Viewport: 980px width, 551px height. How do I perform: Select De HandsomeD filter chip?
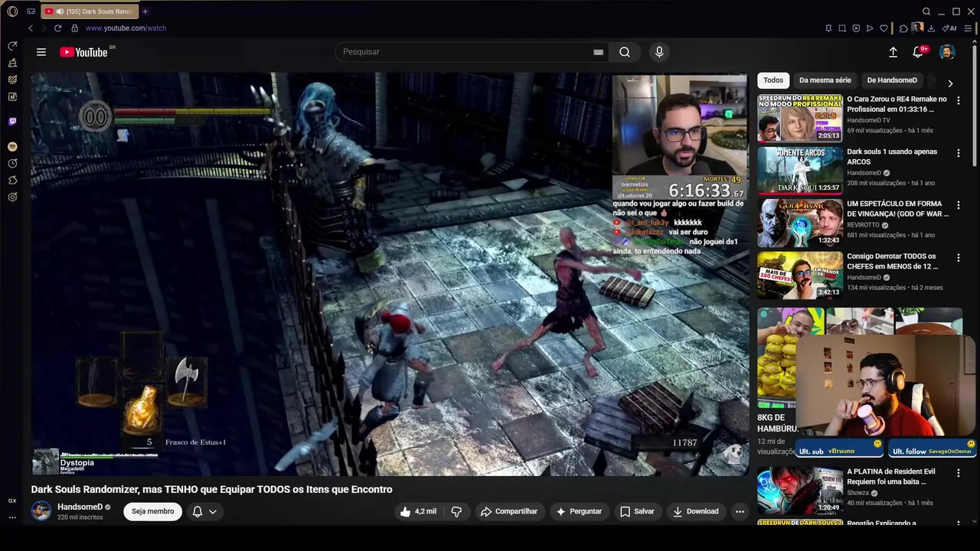[892, 80]
